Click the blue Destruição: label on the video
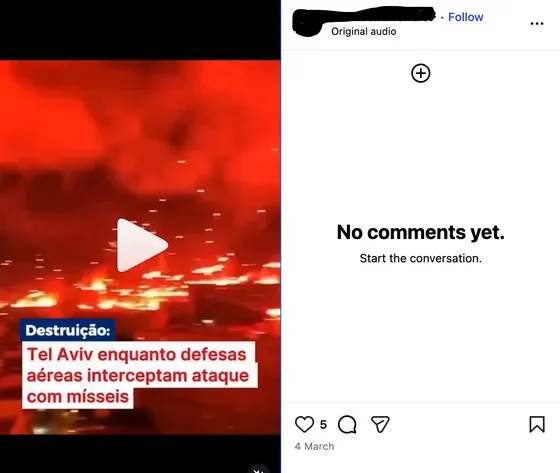The width and height of the screenshot is (560, 473). tap(68, 330)
